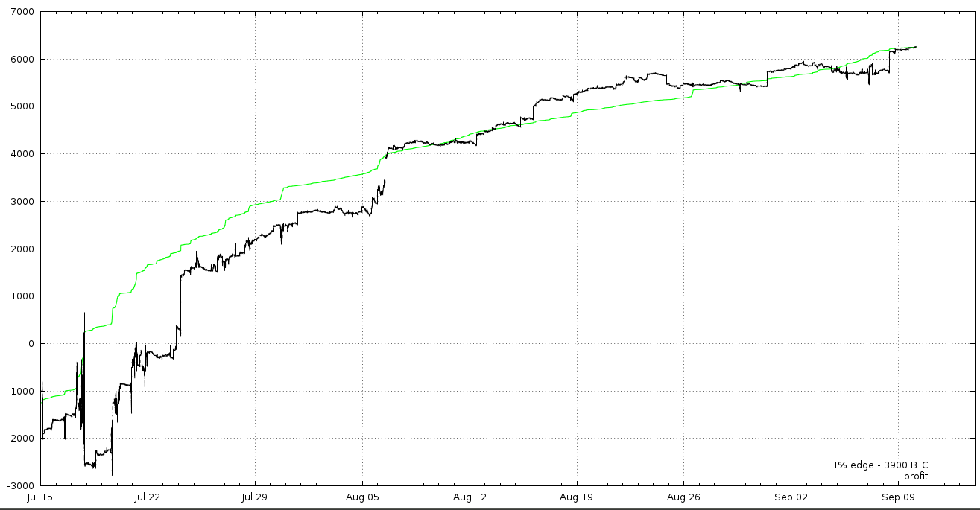Click the '2000' y-axis label
The width and height of the screenshot is (980, 510).
coord(23,249)
